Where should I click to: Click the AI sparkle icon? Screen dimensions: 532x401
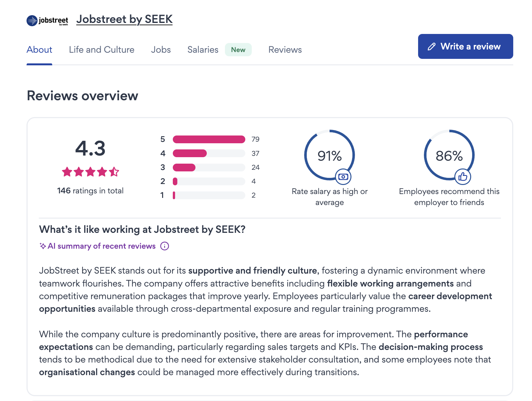point(43,246)
